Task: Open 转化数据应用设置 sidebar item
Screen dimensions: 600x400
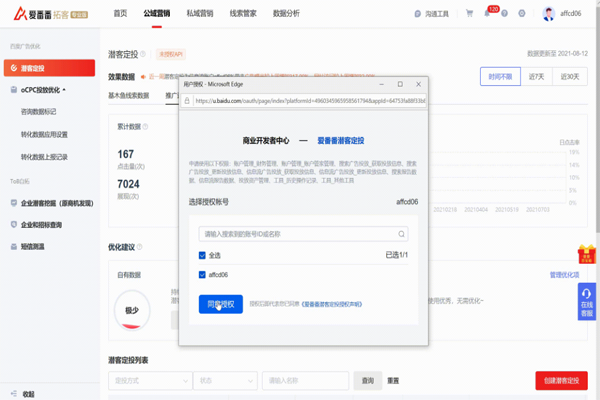Action: tap(44, 134)
